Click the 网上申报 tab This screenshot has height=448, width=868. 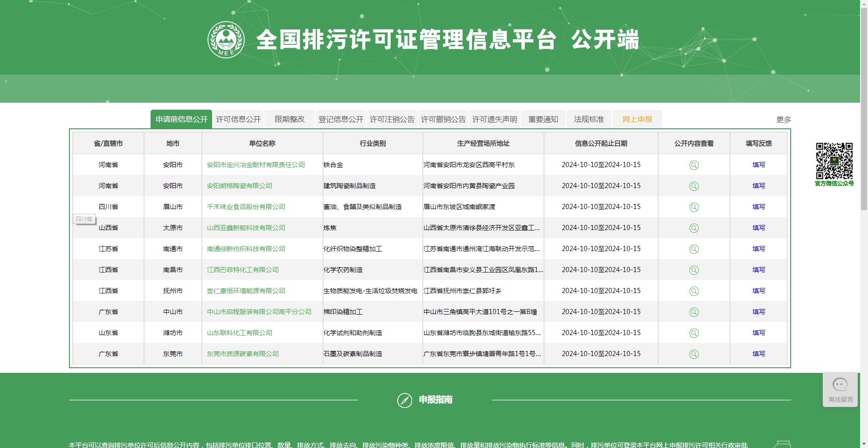point(637,119)
